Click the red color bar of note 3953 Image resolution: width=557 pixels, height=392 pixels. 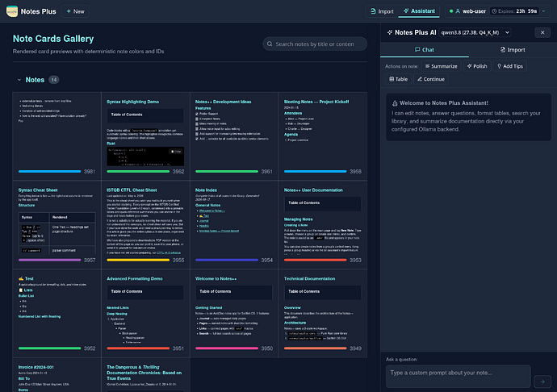tap(315, 260)
